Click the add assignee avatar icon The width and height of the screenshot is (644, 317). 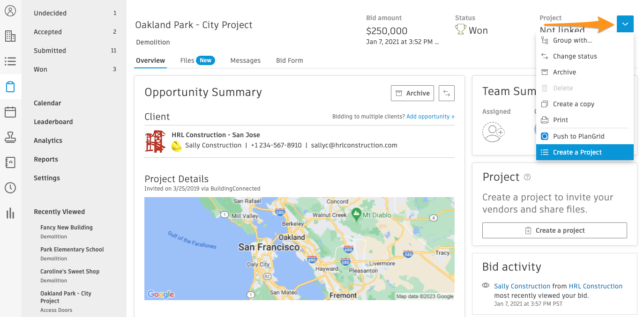point(493,132)
